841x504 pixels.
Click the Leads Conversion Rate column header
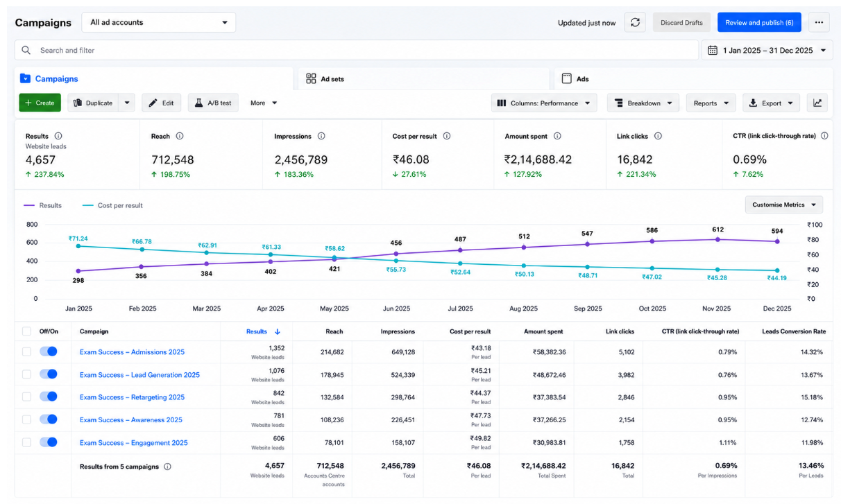click(x=792, y=331)
